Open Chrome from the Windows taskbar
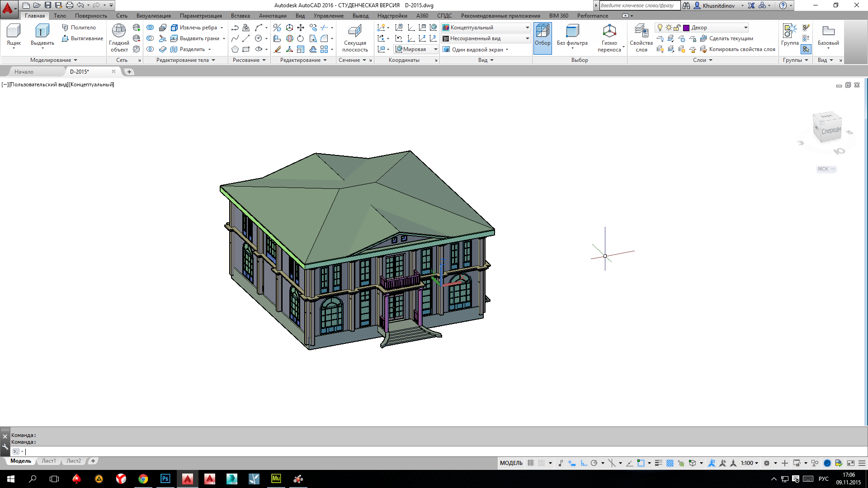The height and width of the screenshot is (488, 868). pos(143,479)
